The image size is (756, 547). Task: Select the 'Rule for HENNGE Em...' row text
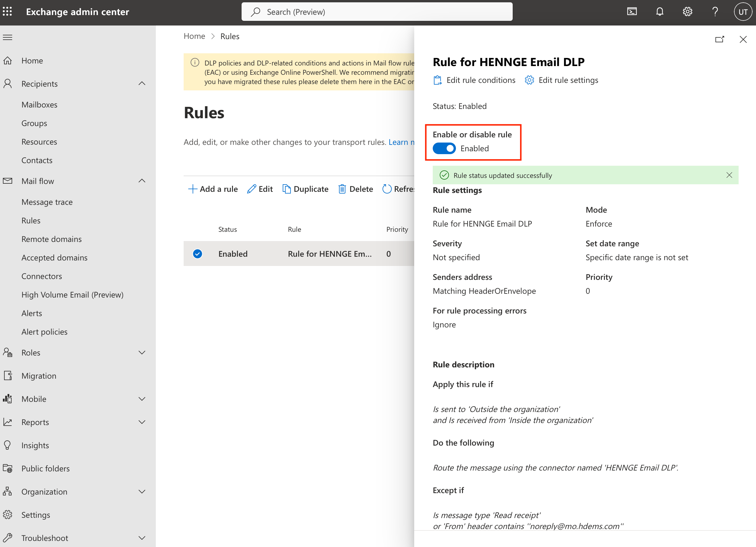(330, 254)
